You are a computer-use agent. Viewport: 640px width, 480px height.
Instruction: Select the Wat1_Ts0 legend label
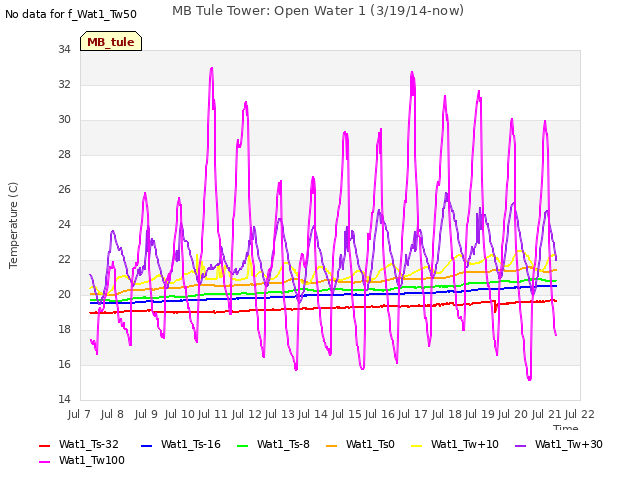370,444
